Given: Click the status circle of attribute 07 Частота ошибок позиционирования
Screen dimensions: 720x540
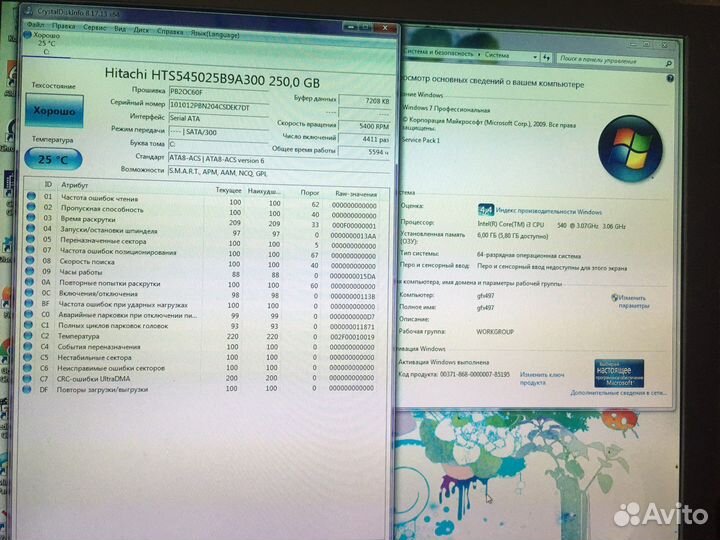Looking at the screenshot, I should (x=30, y=249).
